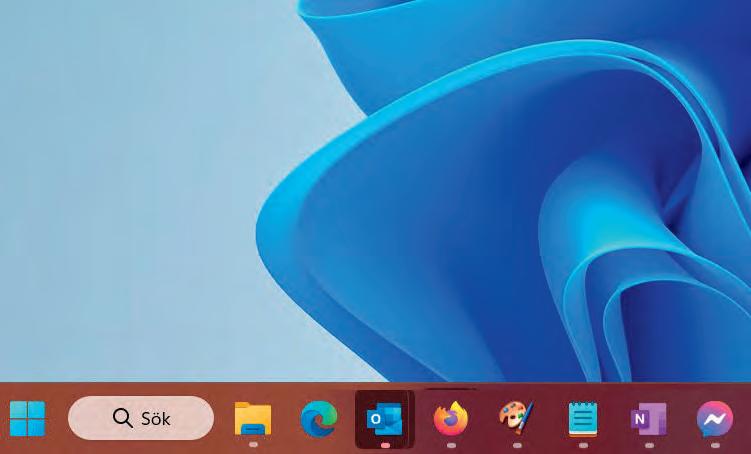The height and width of the screenshot is (454, 751).
Task: Open OneNote from the taskbar
Action: pos(649,419)
